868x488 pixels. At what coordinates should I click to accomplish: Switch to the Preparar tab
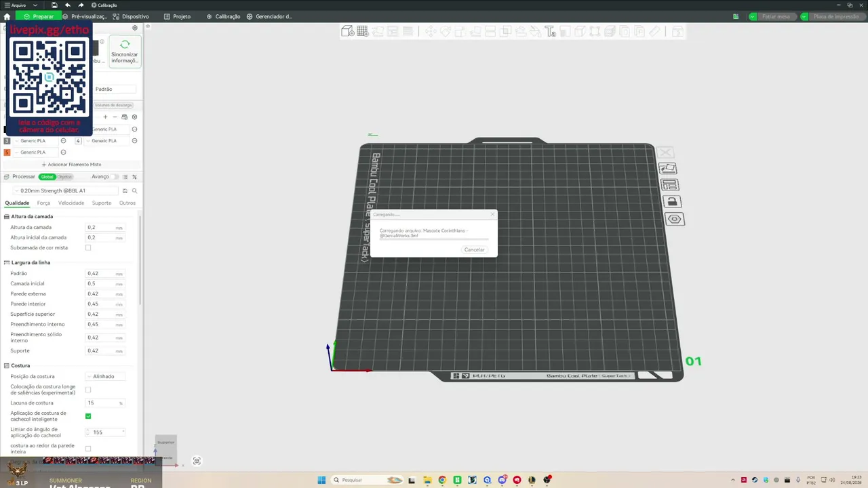[x=38, y=16]
